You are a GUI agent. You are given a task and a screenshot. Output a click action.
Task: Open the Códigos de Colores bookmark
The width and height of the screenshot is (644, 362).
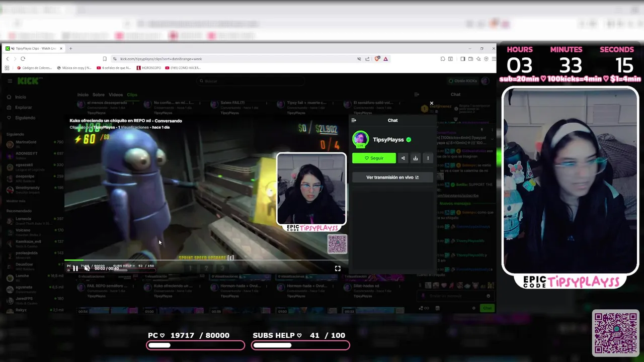pyautogui.click(x=35, y=68)
